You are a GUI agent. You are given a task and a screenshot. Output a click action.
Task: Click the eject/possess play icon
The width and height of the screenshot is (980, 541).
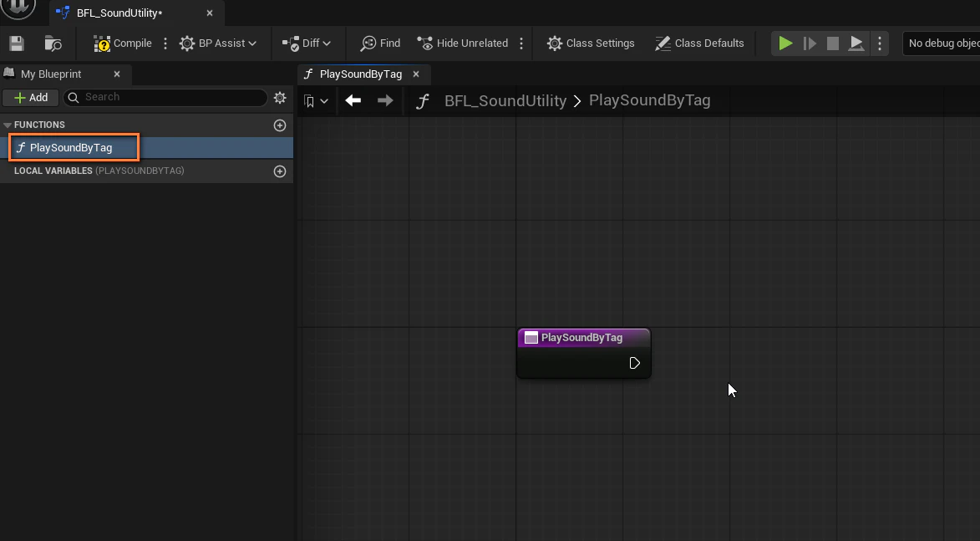click(856, 43)
